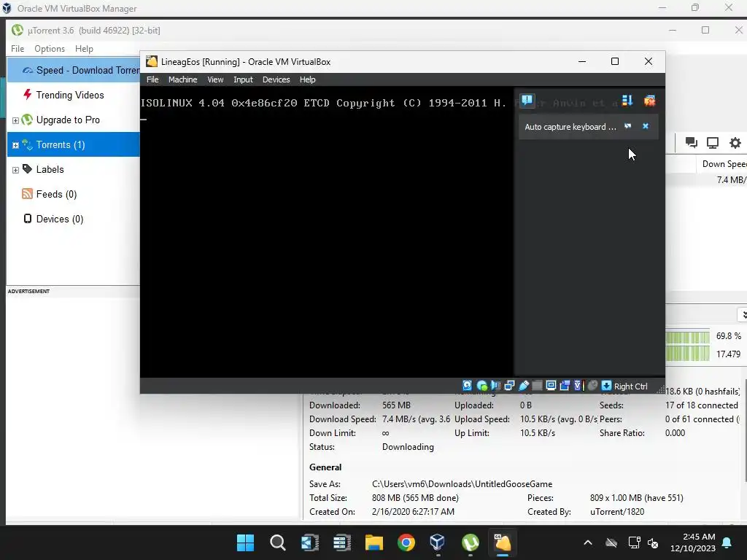
Task: Expand the Labels tree node
Action: click(x=15, y=170)
